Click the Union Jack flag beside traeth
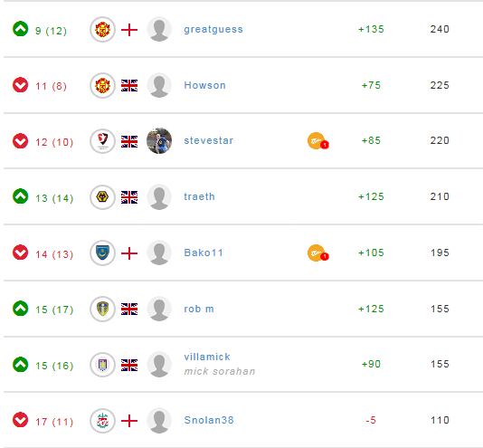 pyautogui.click(x=129, y=197)
